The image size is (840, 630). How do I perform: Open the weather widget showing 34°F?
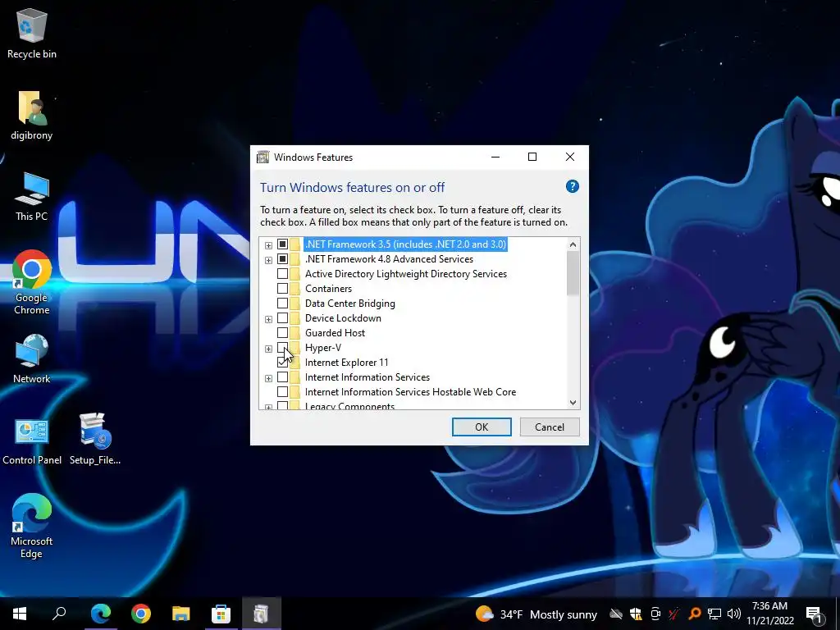536,614
